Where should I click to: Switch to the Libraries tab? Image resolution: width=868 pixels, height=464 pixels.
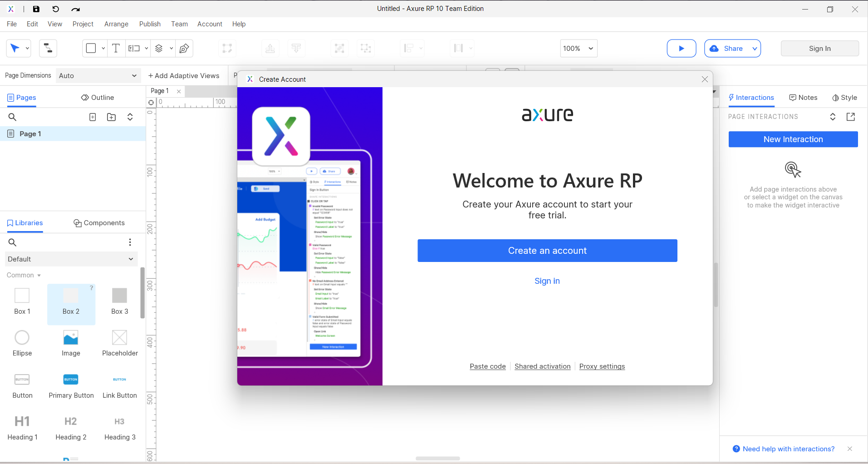pos(25,223)
